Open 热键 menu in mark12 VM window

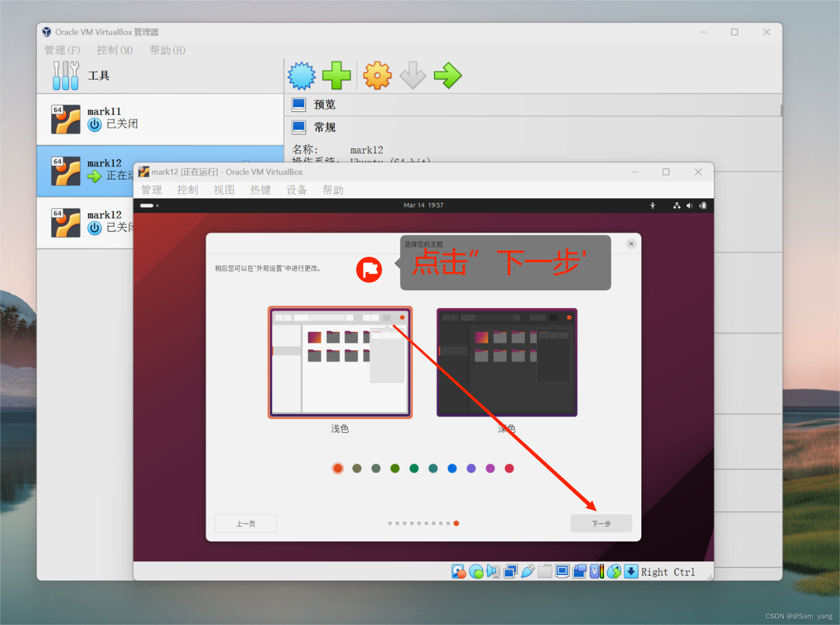(260, 190)
